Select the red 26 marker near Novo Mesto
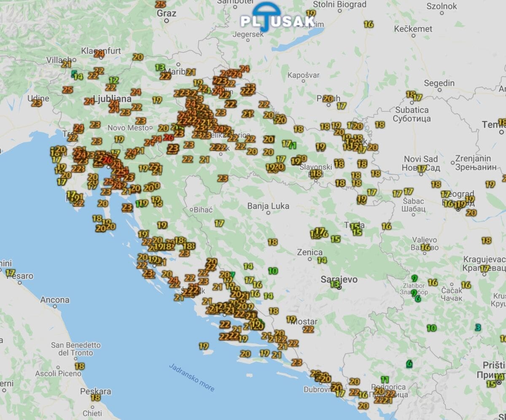 coord(169,137)
